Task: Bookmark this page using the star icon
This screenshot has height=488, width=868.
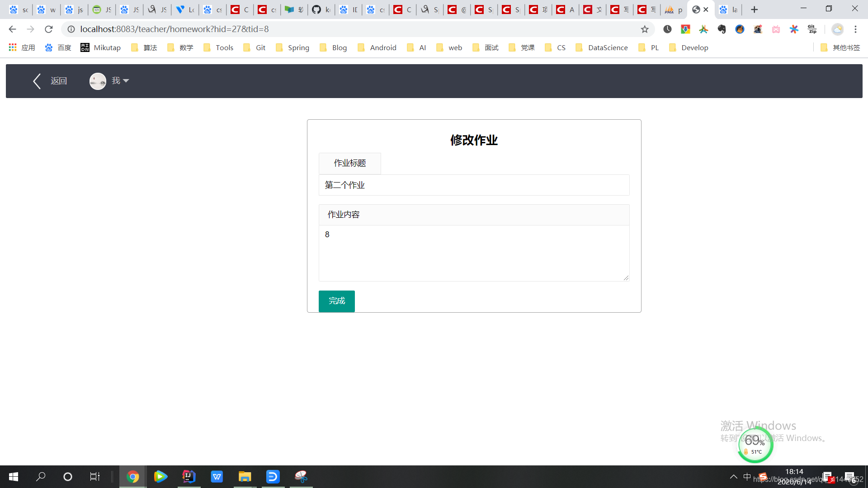Action: pos(644,29)
